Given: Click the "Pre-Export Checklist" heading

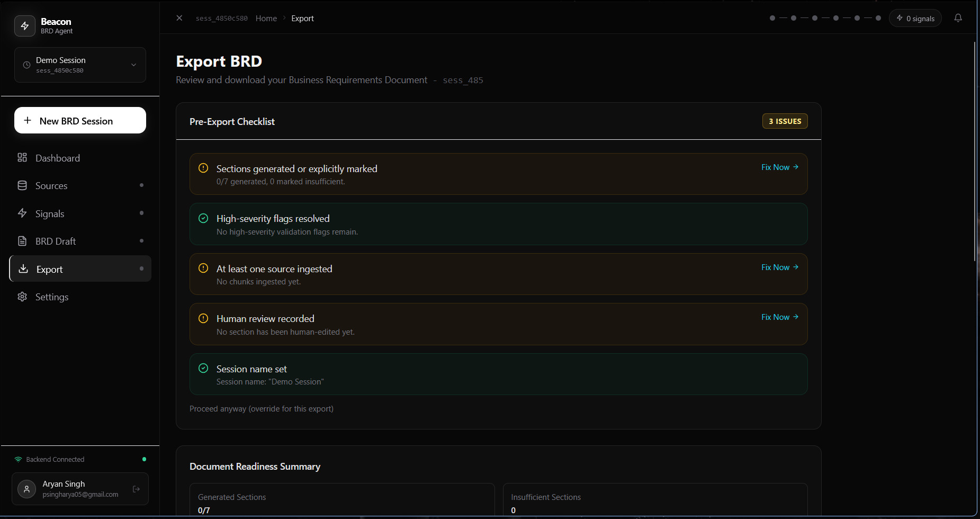Looking at the screenshot, I should (232, 121).
